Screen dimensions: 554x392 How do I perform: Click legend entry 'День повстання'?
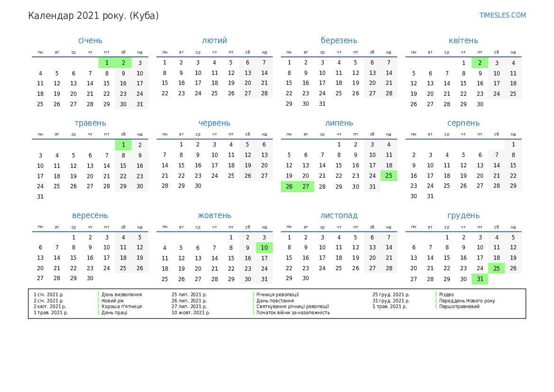[275, 301]
